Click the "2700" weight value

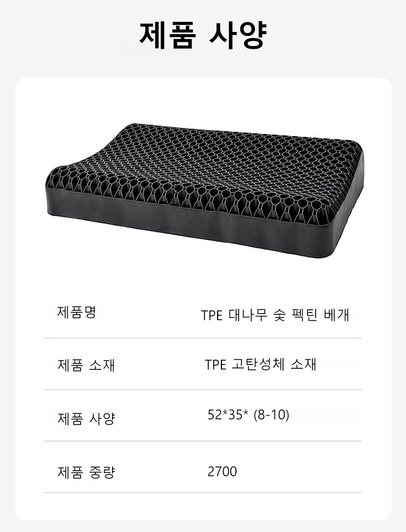(222, 471)
